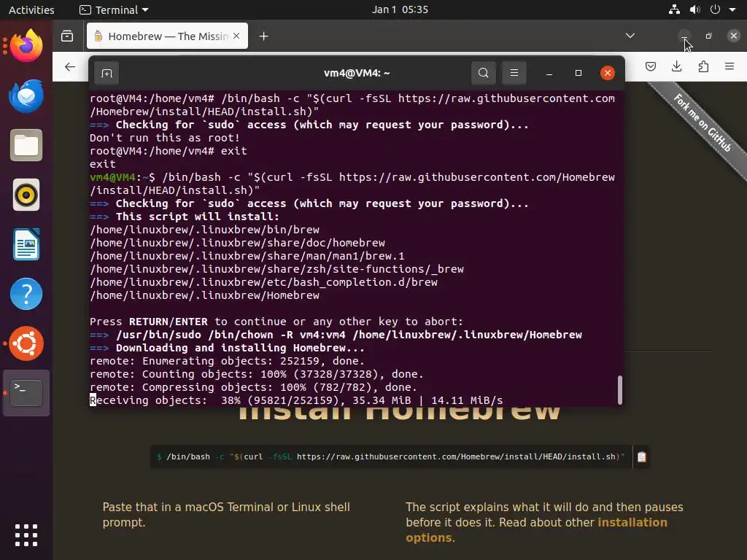747x560 pixels.
Task: Close the Homebrew browser tab
Action: [236, 36]
